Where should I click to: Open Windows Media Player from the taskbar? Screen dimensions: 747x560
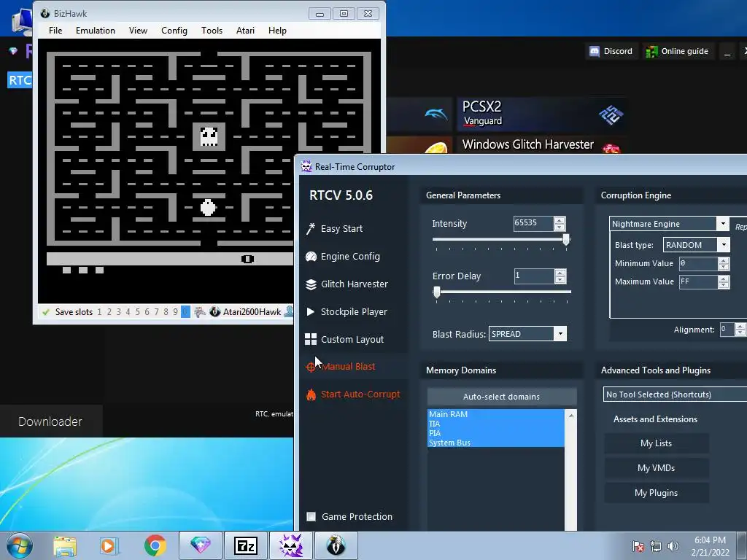pyautogui.click(x=108, y=545)
